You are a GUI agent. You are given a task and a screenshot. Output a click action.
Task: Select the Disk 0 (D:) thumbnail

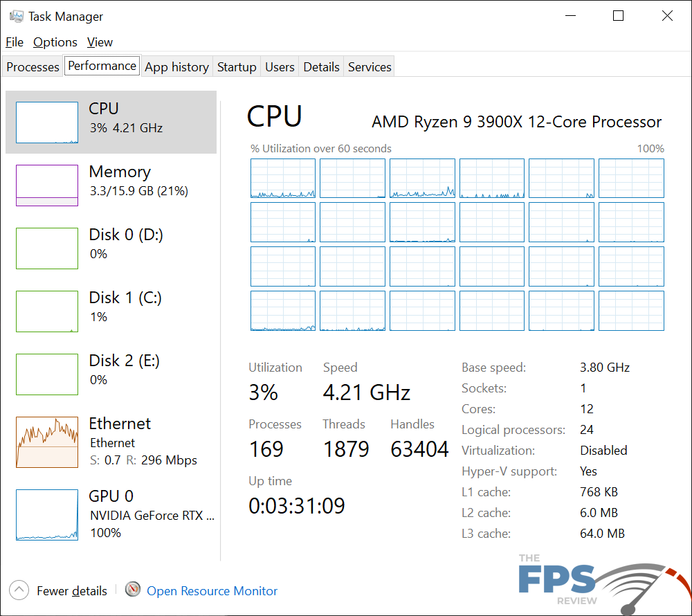[47, 248]
